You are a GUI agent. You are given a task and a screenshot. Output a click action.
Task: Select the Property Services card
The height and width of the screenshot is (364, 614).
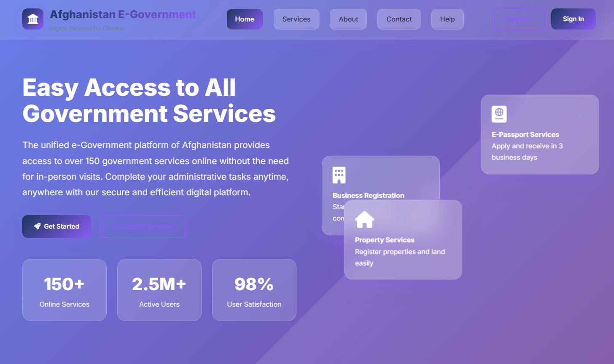(x=403, y=240)
